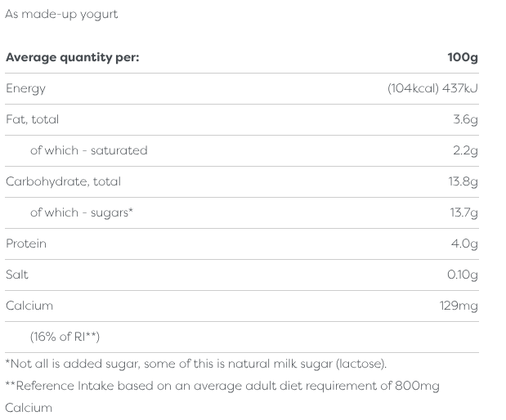This screenshot has width=506, height=420.
Task: Click the 3.6g total fat value
Action: coord(465,119)
